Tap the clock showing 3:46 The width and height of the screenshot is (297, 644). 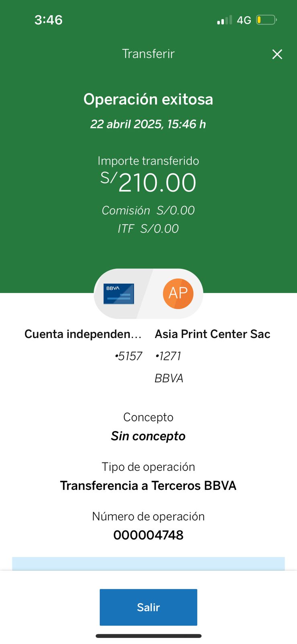(x=49, y=20)
